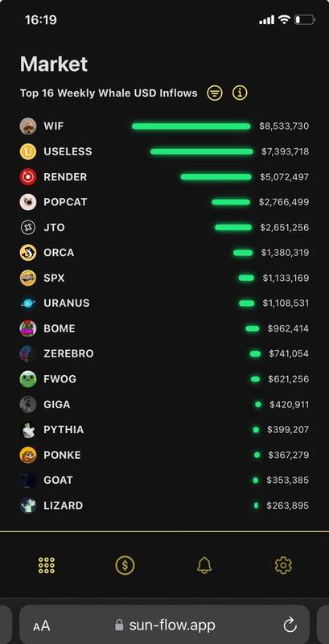Open the settings gear tab

click(283, 565)
